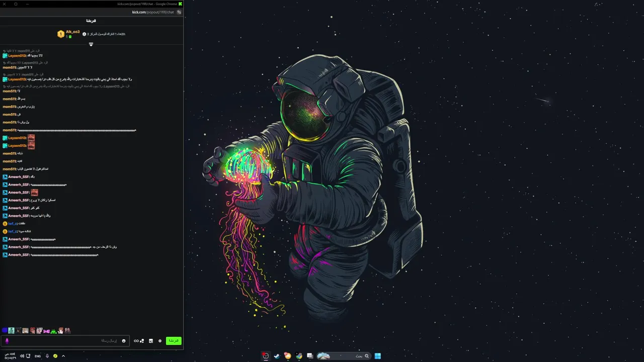Open the chat shop icon
Screen dimensions: 644x362
(150, 341)
